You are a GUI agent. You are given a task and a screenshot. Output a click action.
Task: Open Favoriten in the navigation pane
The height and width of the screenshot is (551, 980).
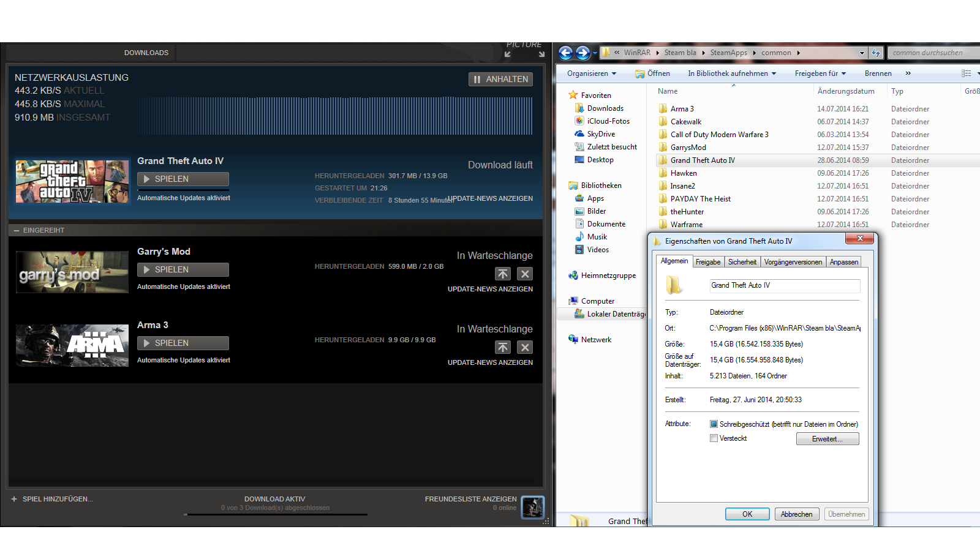pyautogui.click(x=595, y=96)
